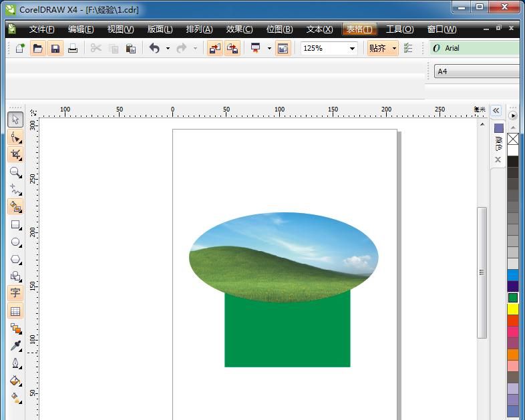This screenshot has height=420, width=525.
Task: Select the Shape edit tool
Action: pyautogui.click(x=15, y=137)
